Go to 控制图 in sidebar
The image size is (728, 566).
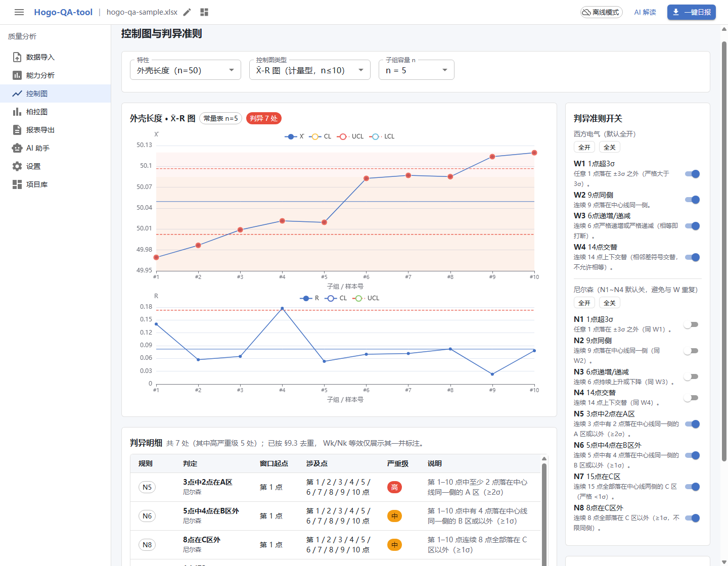pyautogui.click(x=56, y=93)
